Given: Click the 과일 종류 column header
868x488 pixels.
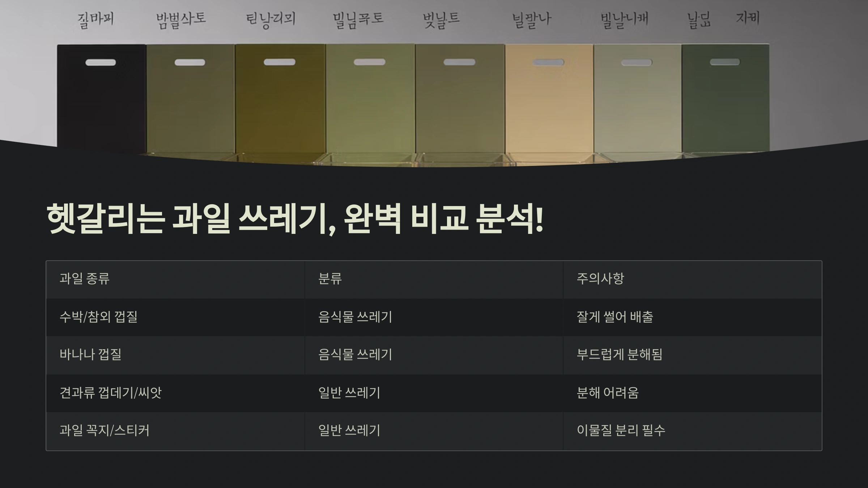Looking at the screenshot, I should click(x=85, y=279).
